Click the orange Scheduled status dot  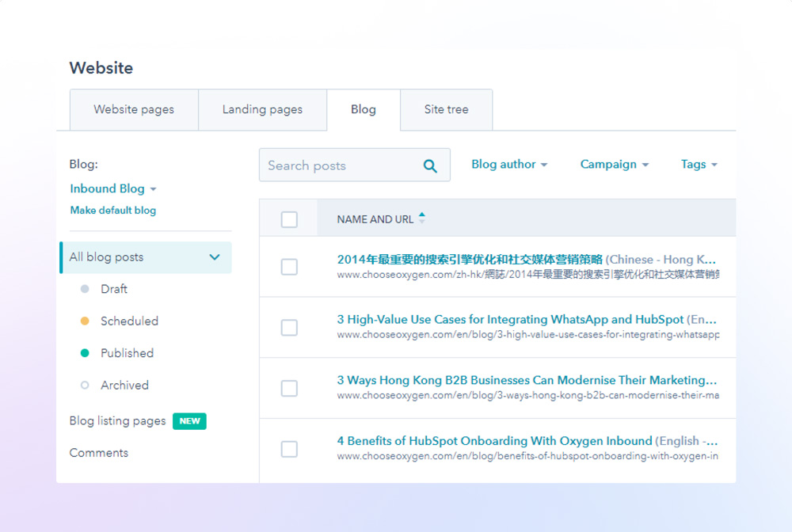(86, 321)
